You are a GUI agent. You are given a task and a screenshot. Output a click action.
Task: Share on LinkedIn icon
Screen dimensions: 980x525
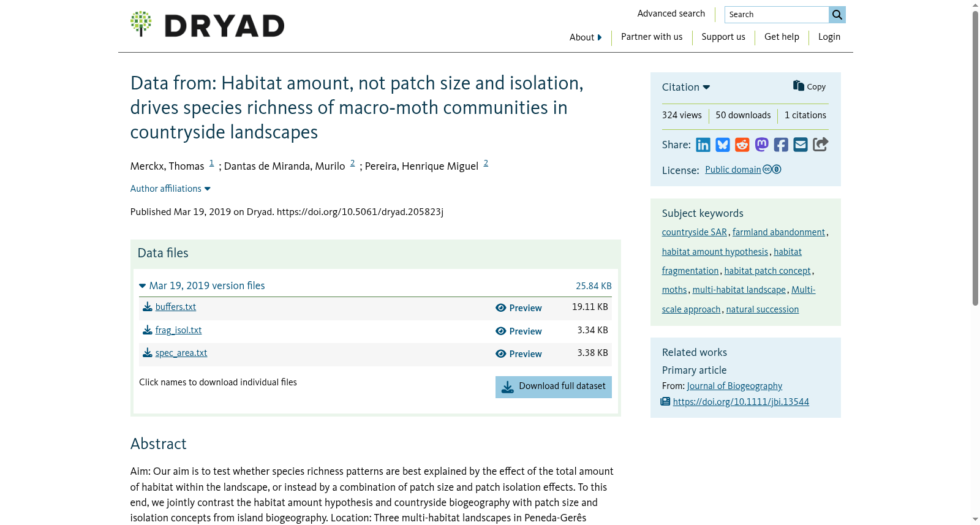pos(703,145)
